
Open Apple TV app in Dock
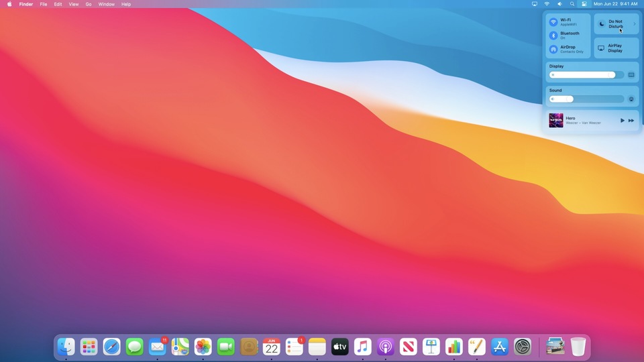tap(340, 347)
